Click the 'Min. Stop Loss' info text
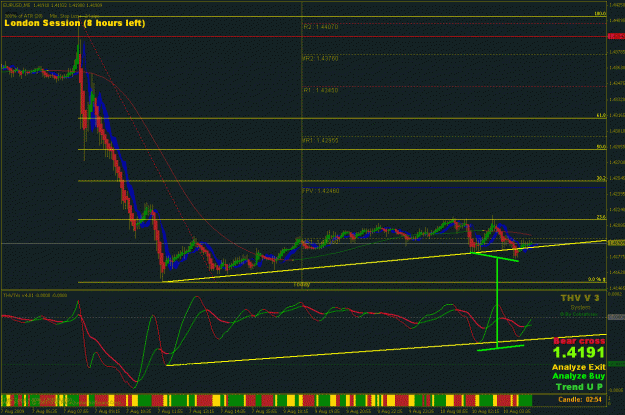Image resolution: width=625 pixels, height=415 pixels. [75, 16]
